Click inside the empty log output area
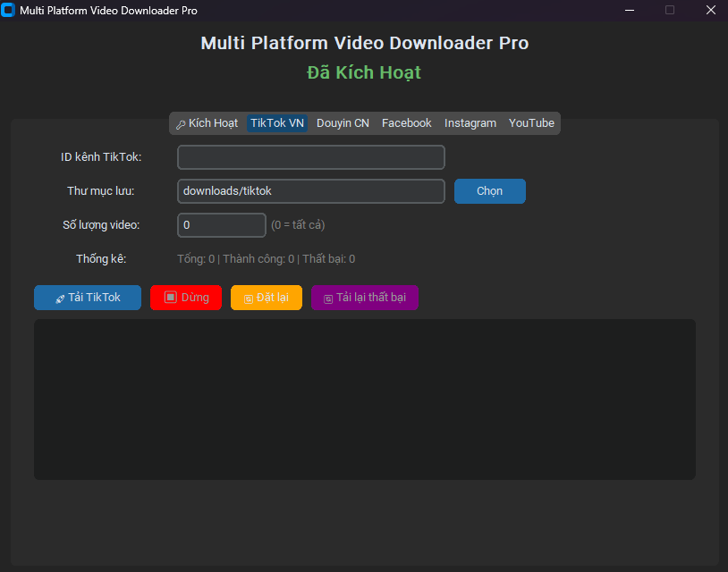728x572 pixels. (365, 400)
